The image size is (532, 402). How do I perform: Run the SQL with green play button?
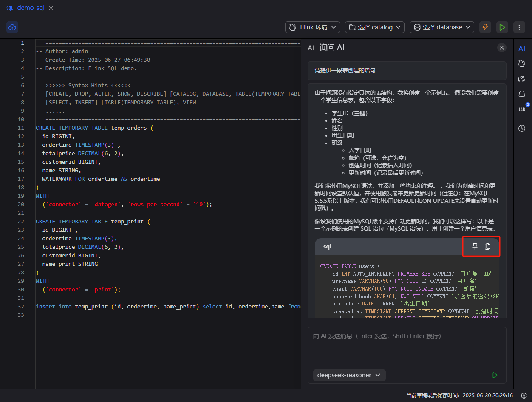502,27
